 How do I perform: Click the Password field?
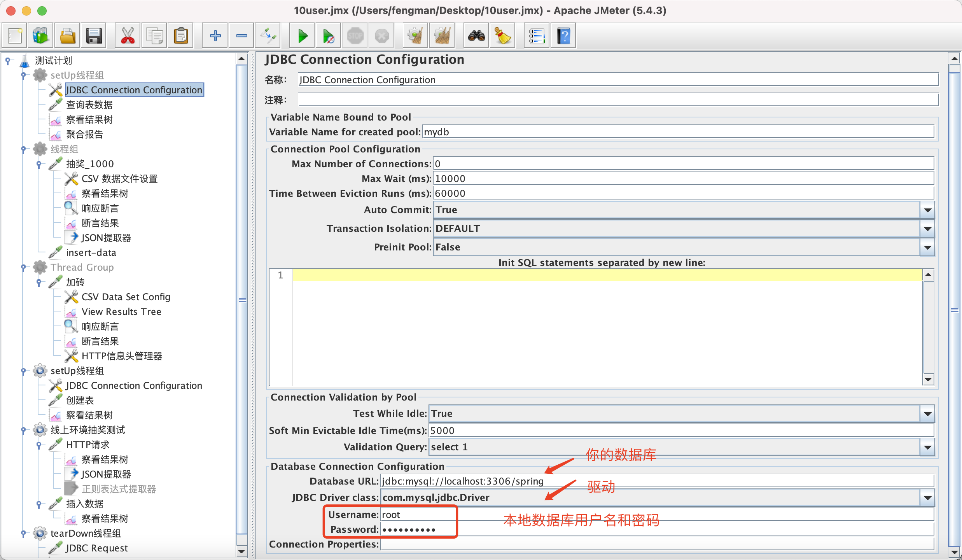tap(657, 530)
